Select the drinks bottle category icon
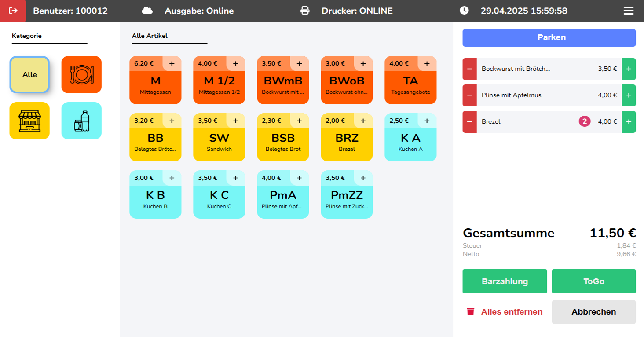The height and width of the screenshot is (337, 644). 81,121
